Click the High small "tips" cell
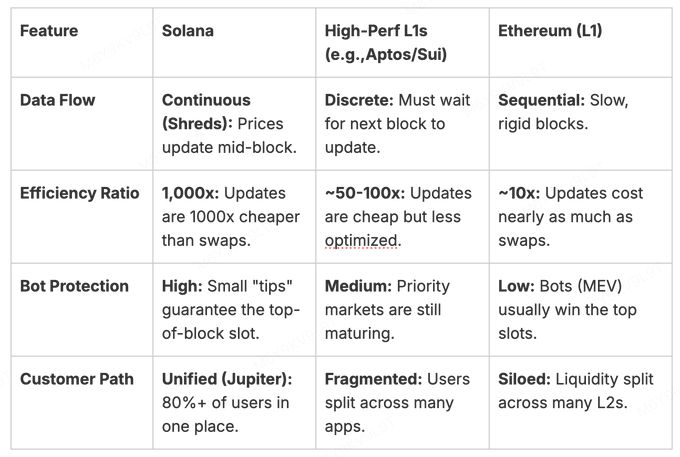Screen dimensions: 680x457 point(232,309)
